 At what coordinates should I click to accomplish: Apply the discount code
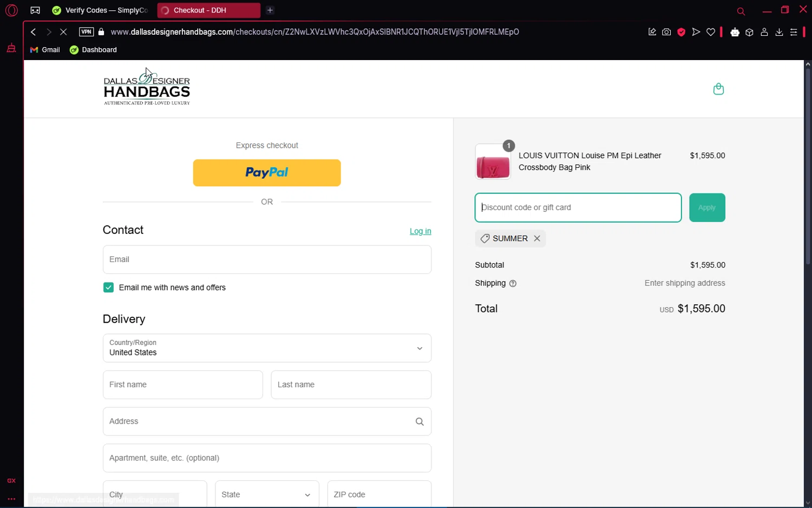(x=707, y=207)
